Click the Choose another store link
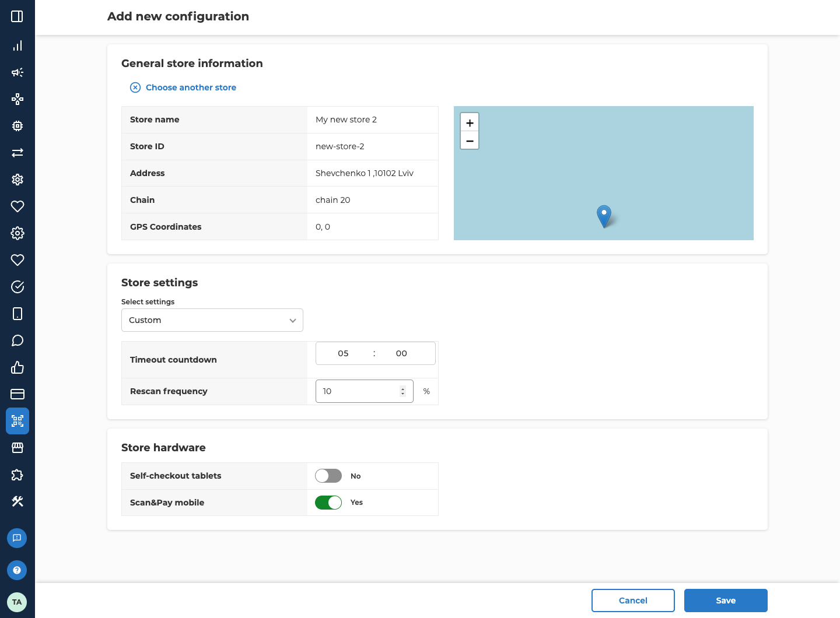 (183, 87)
